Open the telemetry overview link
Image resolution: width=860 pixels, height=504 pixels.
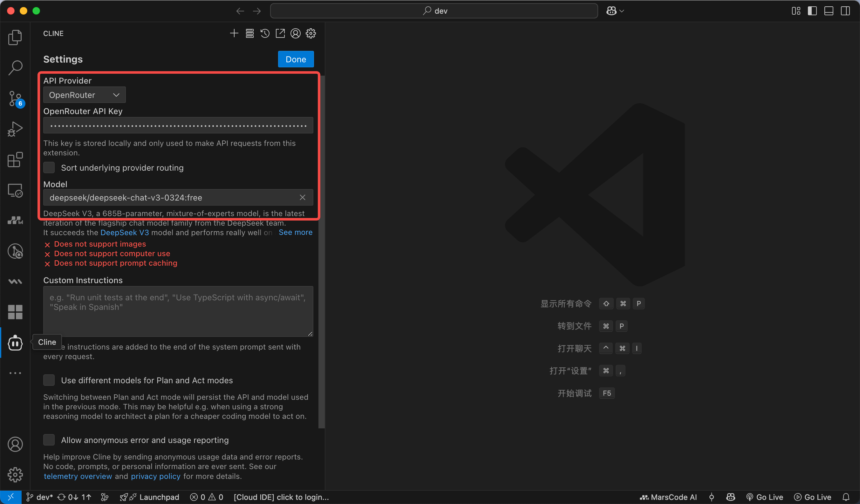point(78,476)
